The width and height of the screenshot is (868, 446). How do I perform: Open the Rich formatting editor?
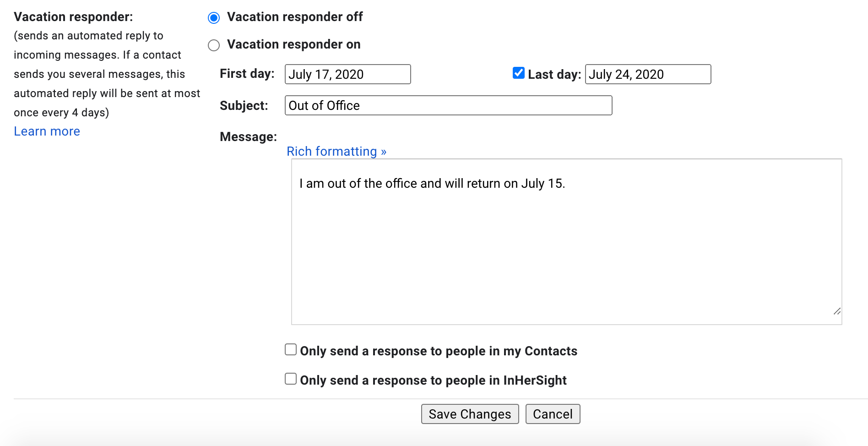336,151
